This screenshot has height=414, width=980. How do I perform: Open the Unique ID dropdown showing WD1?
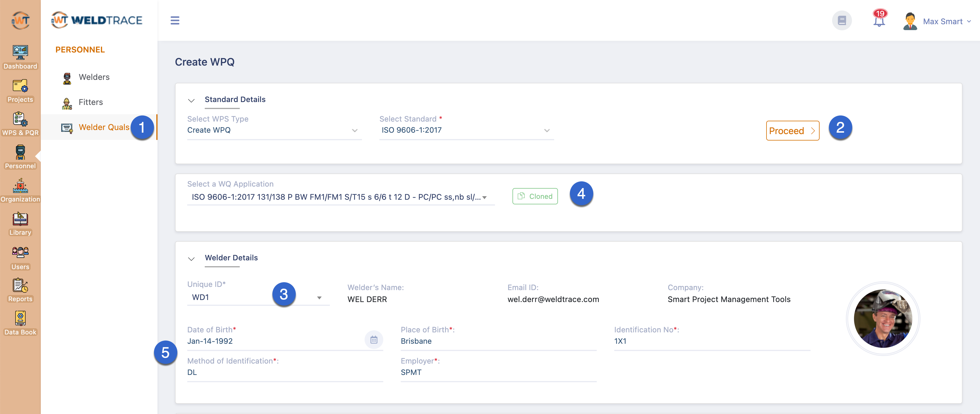tap(258, 297)
